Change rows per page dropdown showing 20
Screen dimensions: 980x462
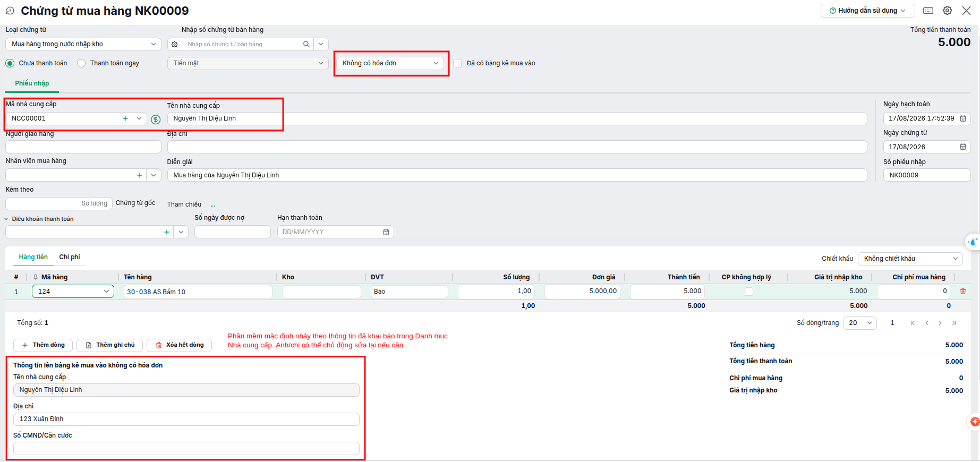860,323
